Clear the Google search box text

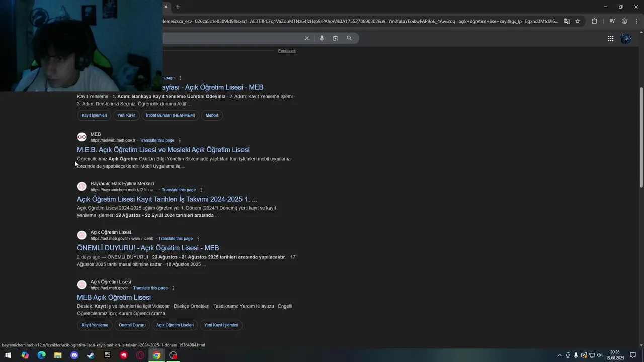pyautogui.click(x=307, y=38)
